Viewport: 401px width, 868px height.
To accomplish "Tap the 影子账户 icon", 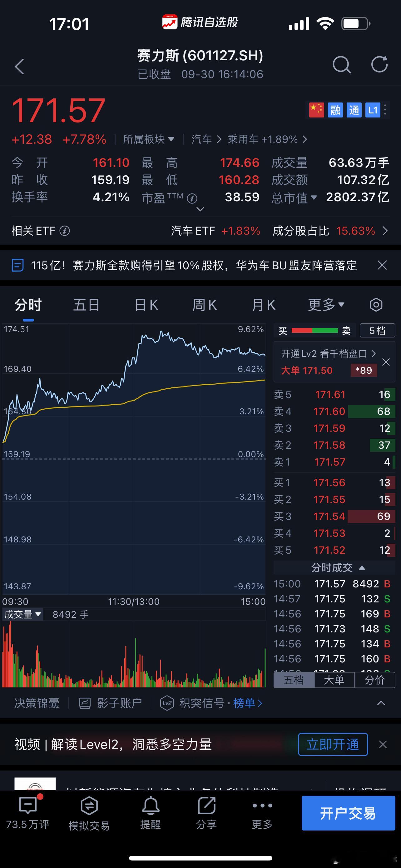I will pyautogui.click(x=85, y=703).
